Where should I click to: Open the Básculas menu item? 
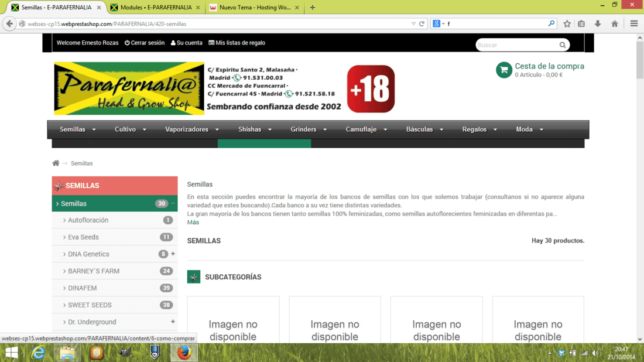[419, 129]
